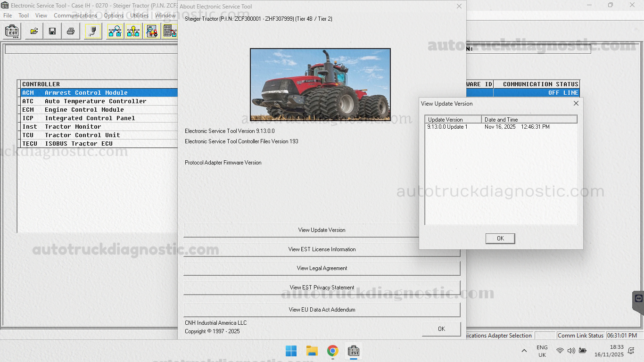Viewport: 644px width, 362px height.
Task: Click View EU Data Act Addendum button
Action: (322, 310)
